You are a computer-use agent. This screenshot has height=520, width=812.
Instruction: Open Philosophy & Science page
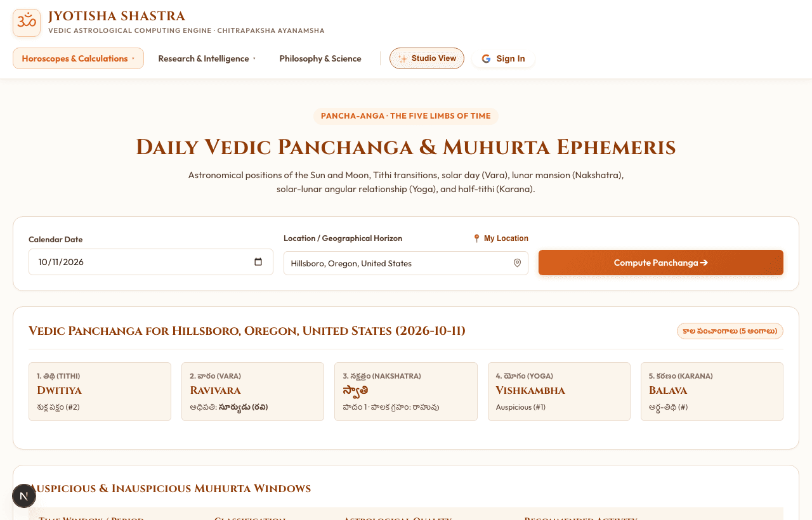[x=320, y=58]
